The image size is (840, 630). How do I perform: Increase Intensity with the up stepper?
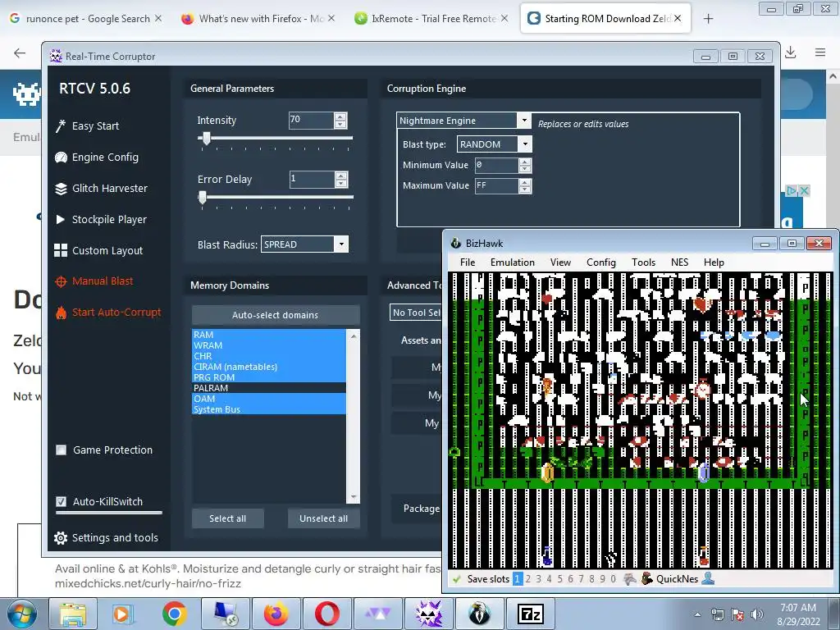click(x=340, y=116)
